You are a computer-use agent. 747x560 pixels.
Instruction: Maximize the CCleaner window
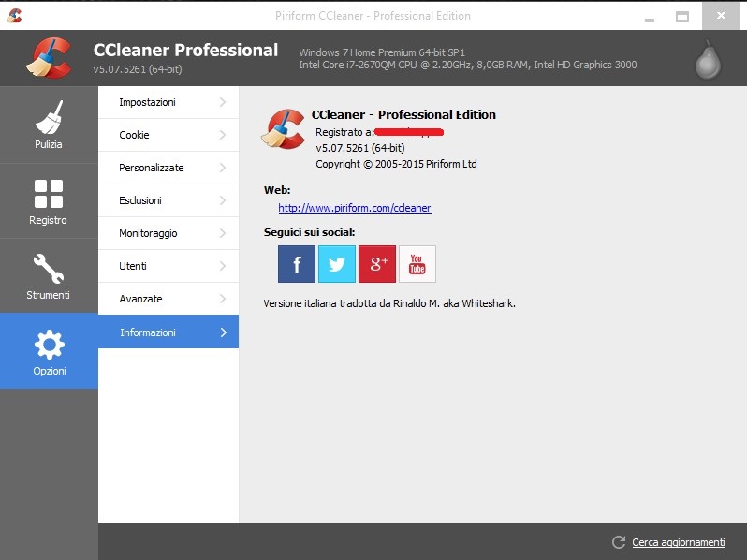point(682,16)
